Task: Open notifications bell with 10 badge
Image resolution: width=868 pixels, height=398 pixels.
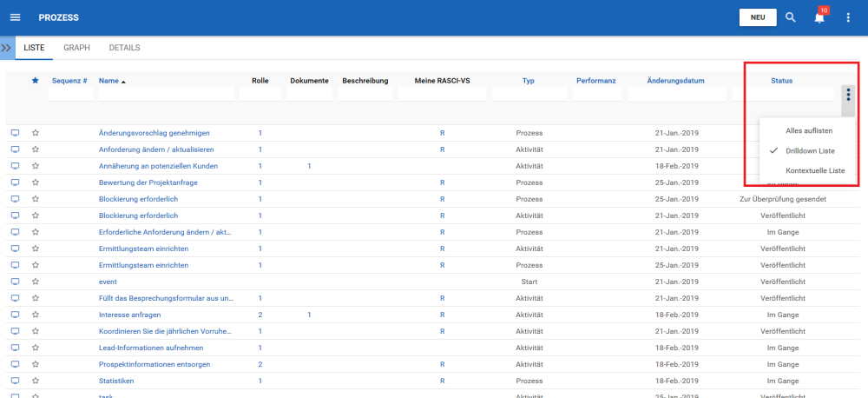Action: (x=820, y=16)
